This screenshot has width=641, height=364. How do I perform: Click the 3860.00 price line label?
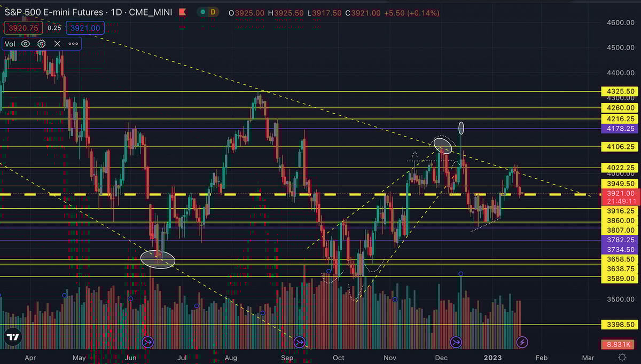[x=620, y=220]
